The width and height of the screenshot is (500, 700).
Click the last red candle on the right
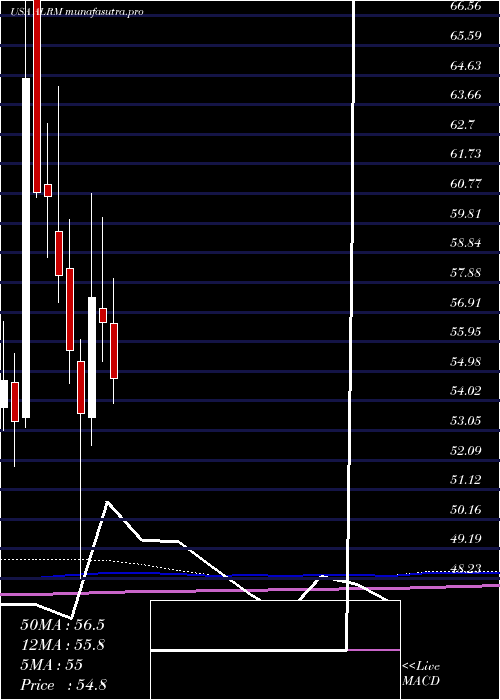(114, 351)
